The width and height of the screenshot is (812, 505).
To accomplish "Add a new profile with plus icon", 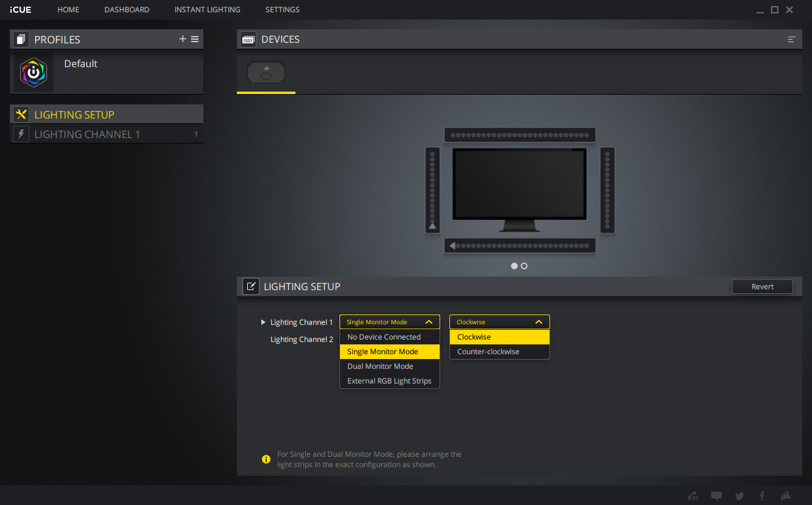I will click(x=183, y=39).
